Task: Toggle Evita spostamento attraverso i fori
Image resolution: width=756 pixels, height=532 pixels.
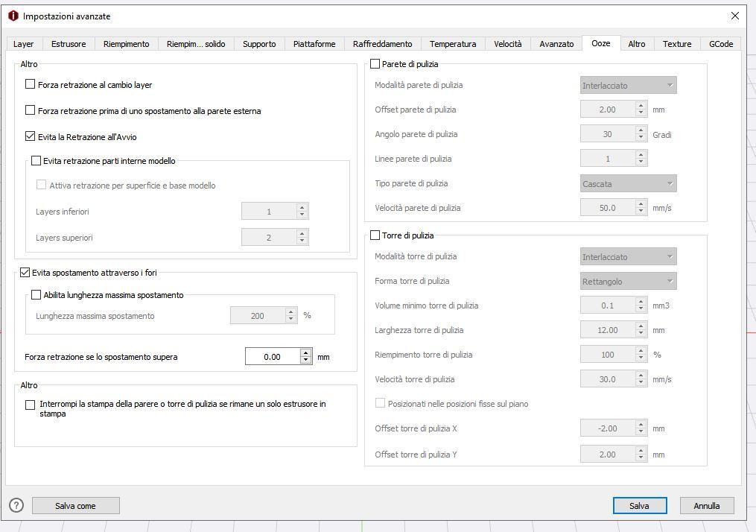Action: pyautogui.click(x=25, y=273)
